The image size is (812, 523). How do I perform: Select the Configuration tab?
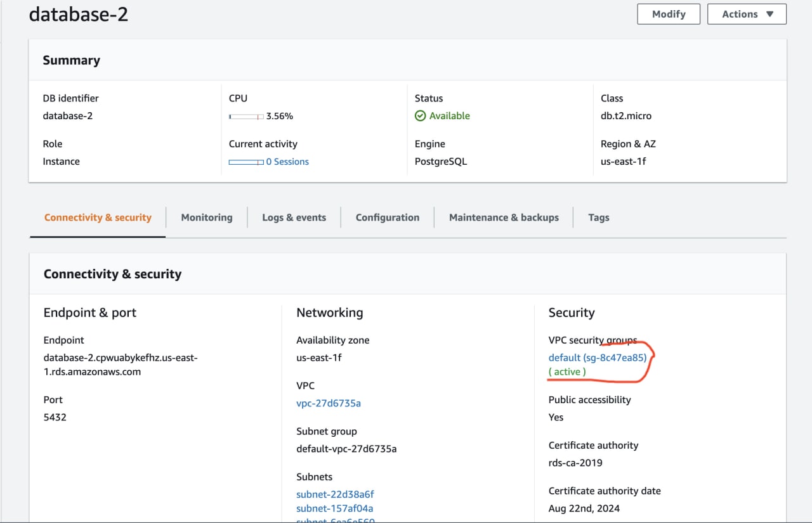(x=388, y=217)
